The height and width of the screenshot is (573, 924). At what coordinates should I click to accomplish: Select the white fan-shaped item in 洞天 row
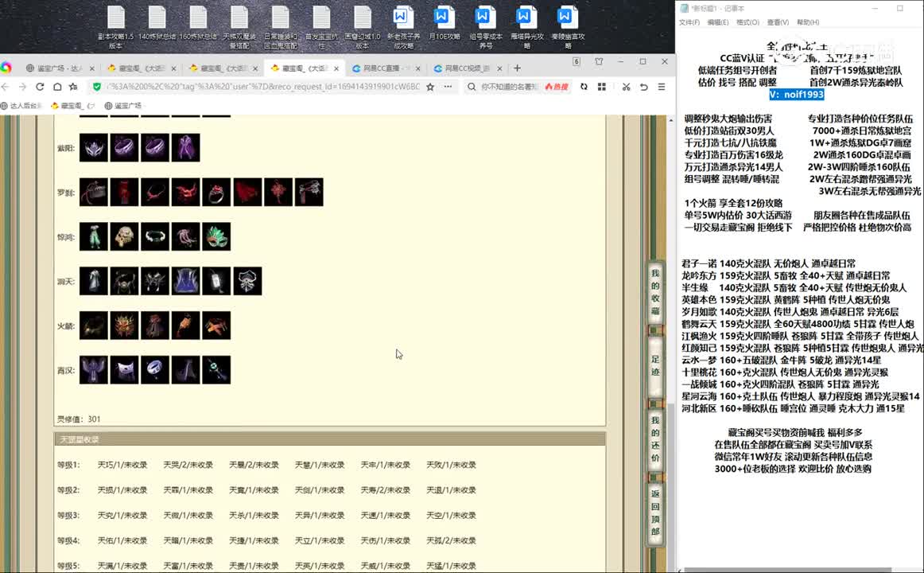247,281
